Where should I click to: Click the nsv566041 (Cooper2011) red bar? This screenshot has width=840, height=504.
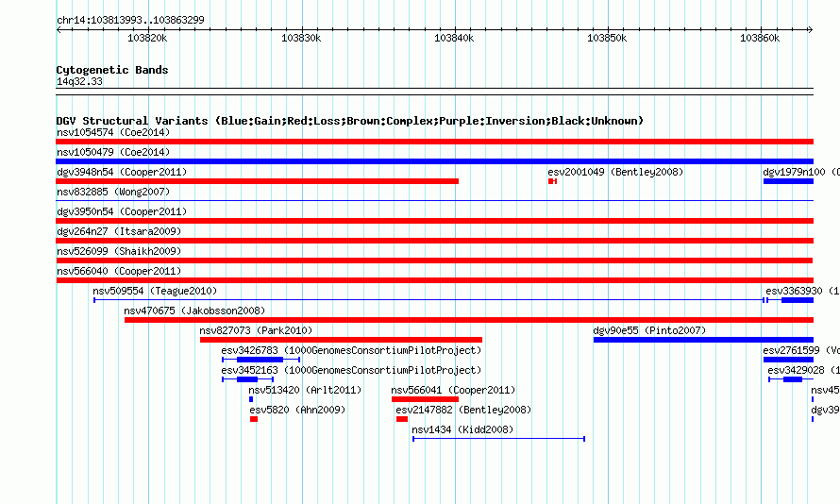pos(425,399)
